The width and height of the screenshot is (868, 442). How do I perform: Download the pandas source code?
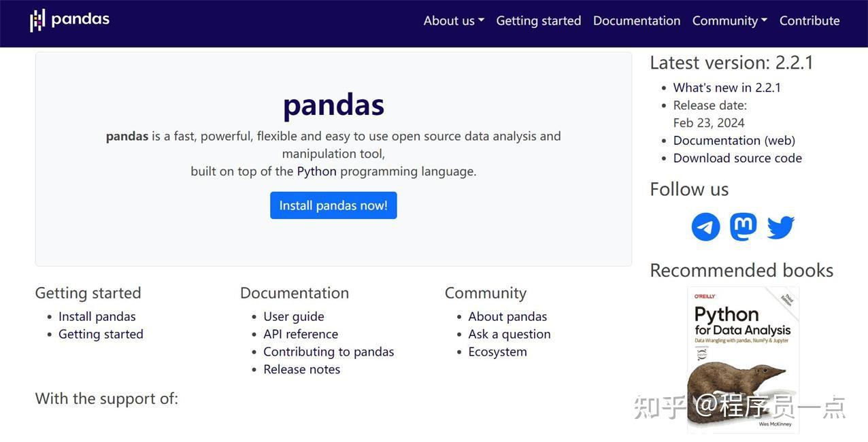[737, 158]
